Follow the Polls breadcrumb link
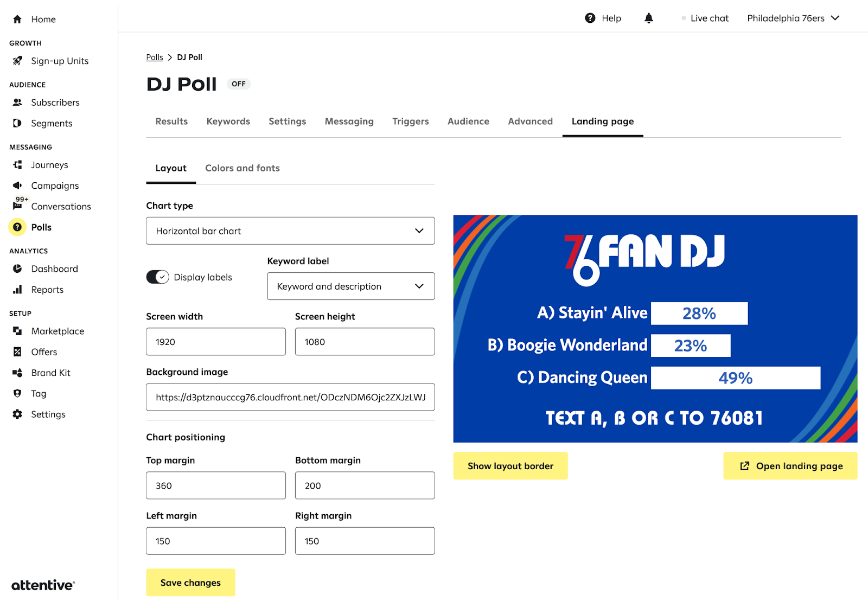 154,57
